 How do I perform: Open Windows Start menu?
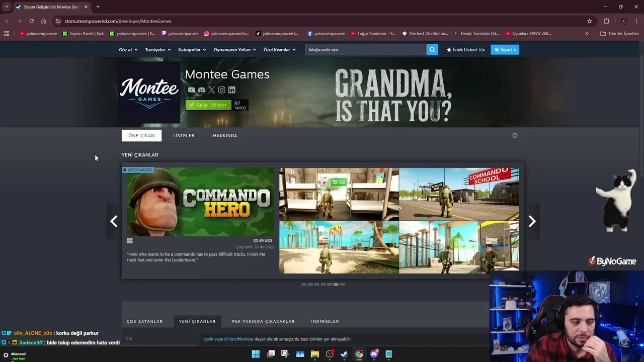click(x=256, y=354)
